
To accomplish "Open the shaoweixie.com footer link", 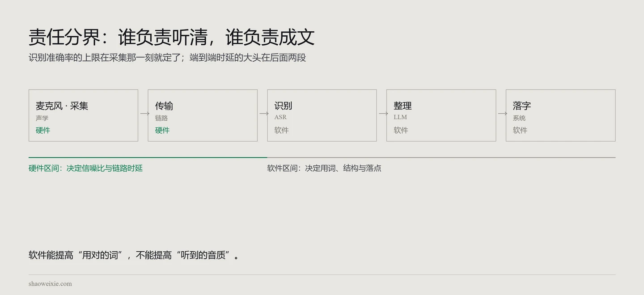I will 50,284.
